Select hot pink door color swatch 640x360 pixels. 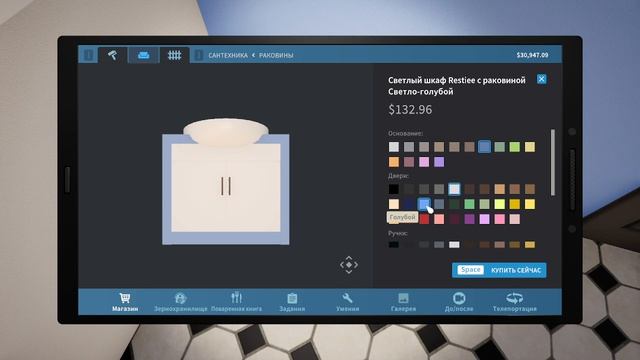tap(499, 219)
